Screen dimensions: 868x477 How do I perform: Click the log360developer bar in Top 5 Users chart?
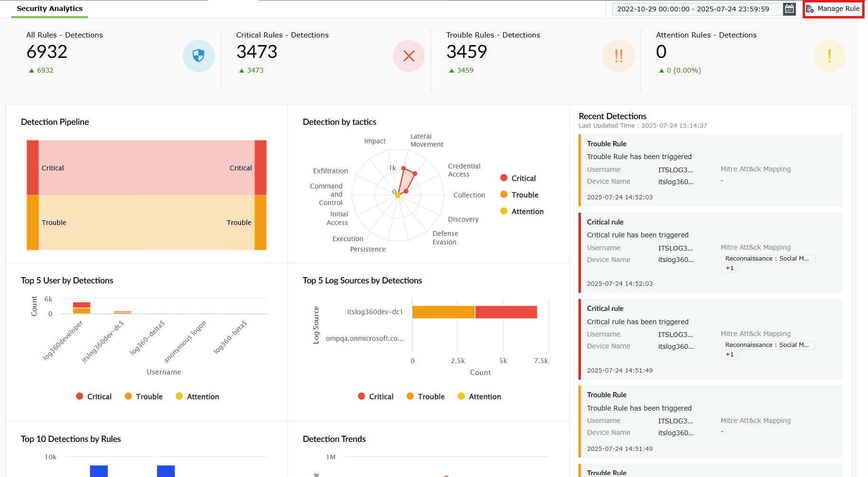click(x=81, y=308)
